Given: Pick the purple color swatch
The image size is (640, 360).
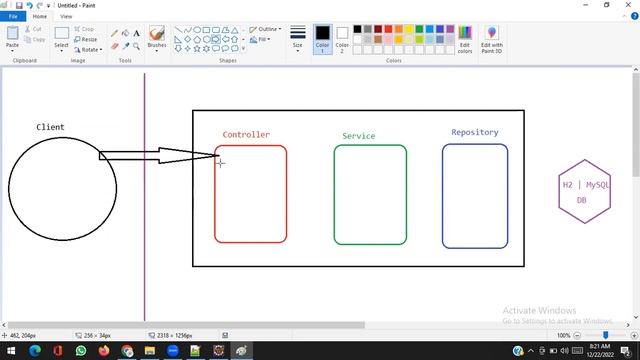Looking at the screenshot, I should point(450,29).
